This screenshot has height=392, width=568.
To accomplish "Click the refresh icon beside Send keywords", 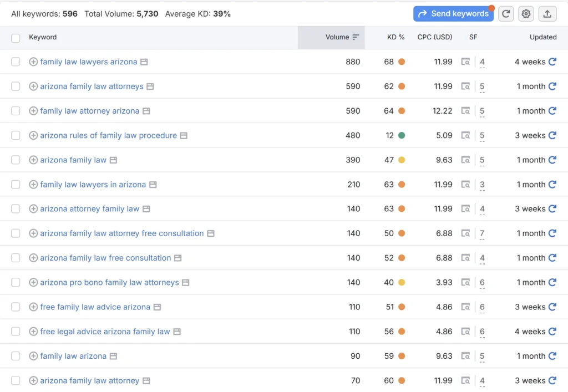I will 505,13.
